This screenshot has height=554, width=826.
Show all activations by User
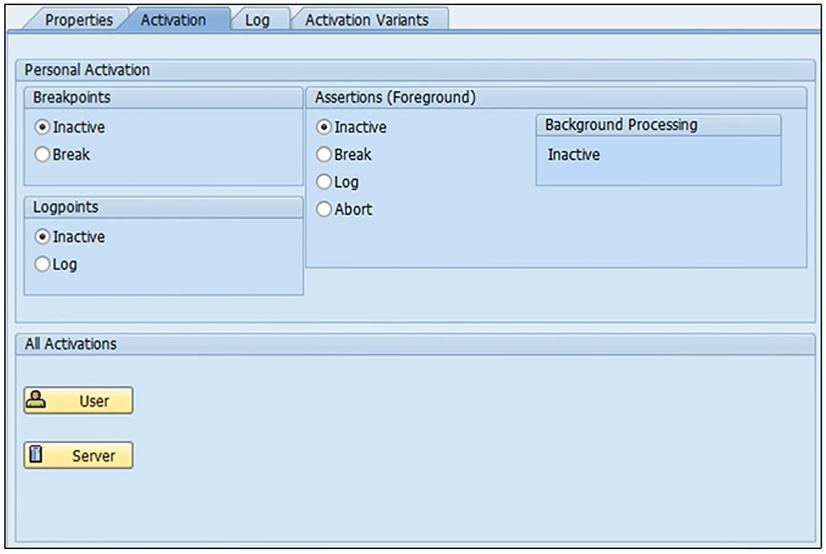point(78,401)
